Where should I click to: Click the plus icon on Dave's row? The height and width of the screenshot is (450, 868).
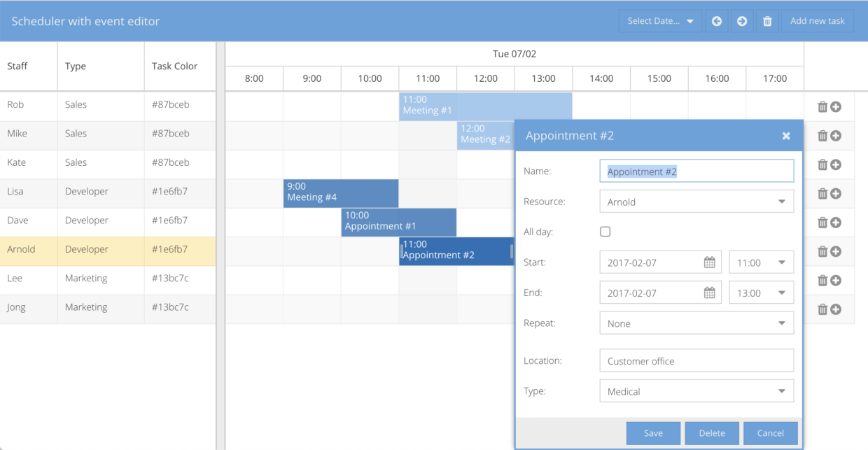[836, 222]
